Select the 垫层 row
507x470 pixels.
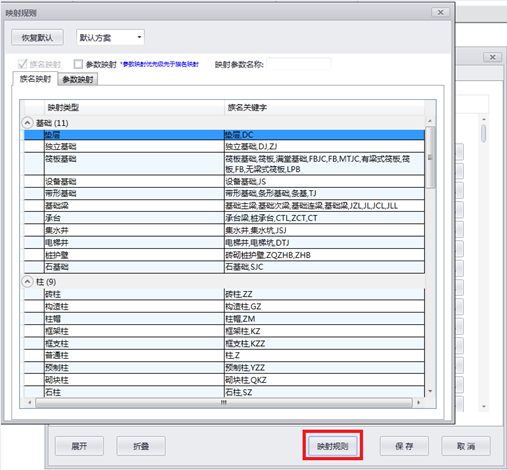[224, 135]
